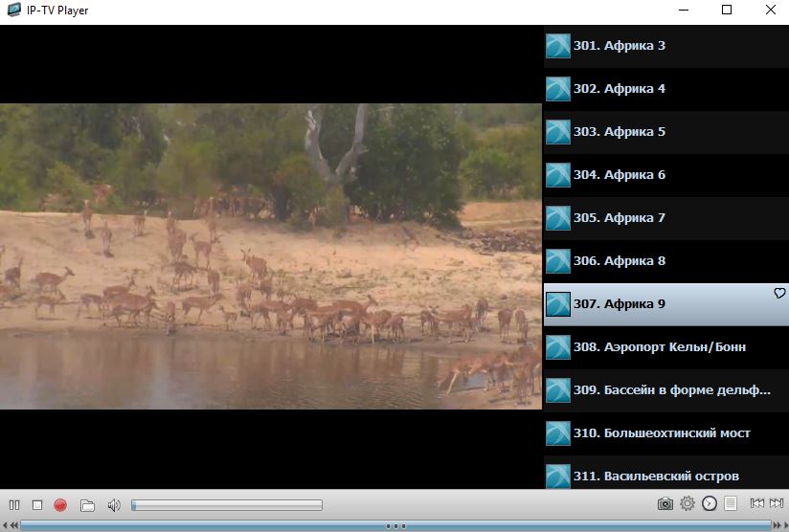Viewport: 789px width, 532px height.
Task: Open settings with the gear icon
Action: [x=688, y=503]
